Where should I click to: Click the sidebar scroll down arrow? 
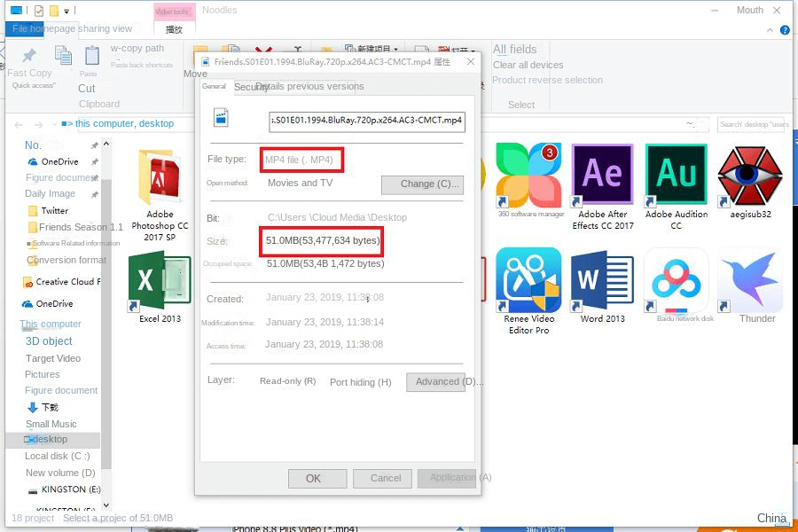tap(106, 505)
